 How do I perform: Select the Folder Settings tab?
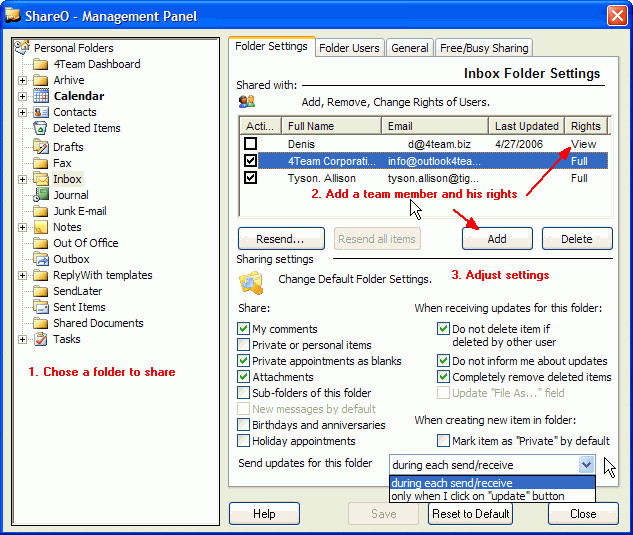[x=271, y=46]
